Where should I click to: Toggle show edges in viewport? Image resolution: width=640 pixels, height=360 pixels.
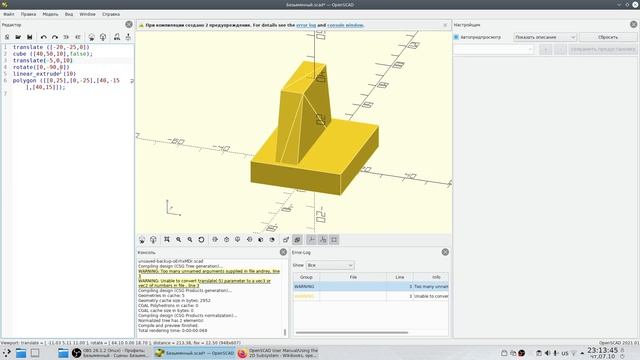coord(334,240)
